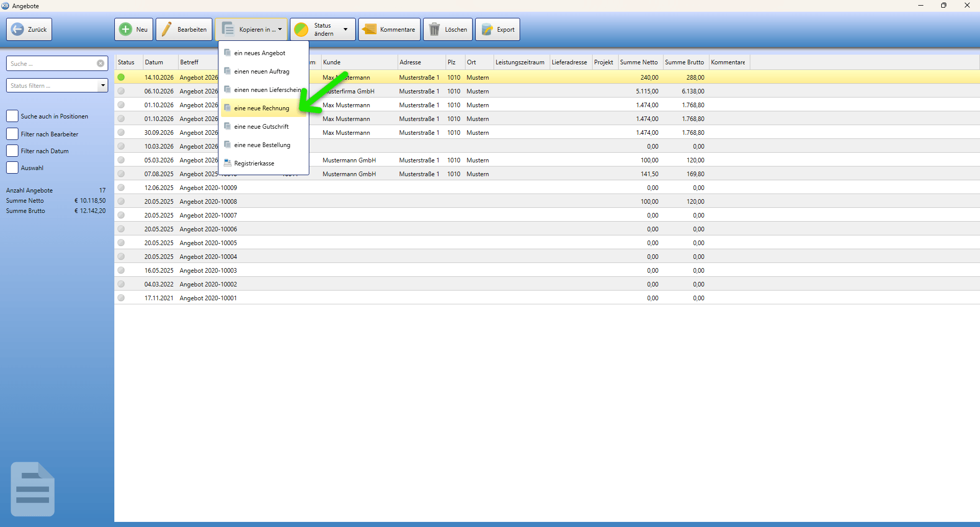Click the Kunde column header
This screenshot has height=527, width=980.
tap(359, 62)
